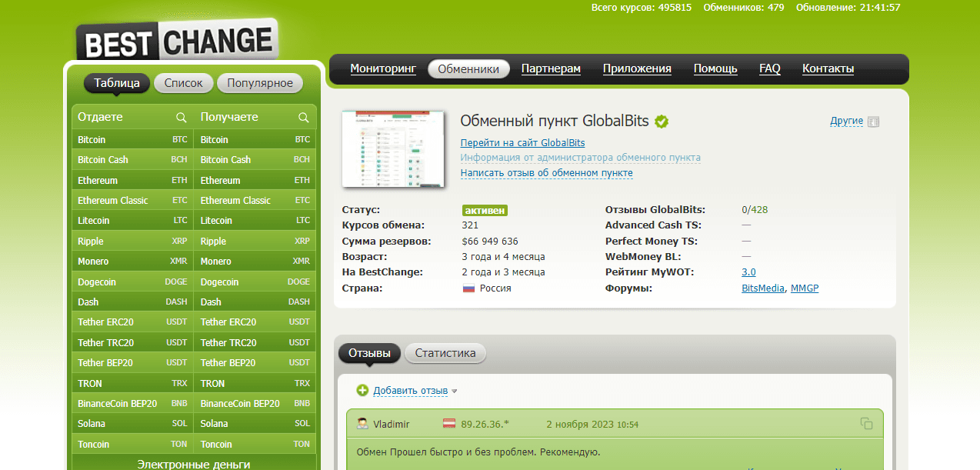Image resolution: width=980 pixels, height=470 pixels.
Task: Click the list icon next to Другие
Action: point(873,122)
